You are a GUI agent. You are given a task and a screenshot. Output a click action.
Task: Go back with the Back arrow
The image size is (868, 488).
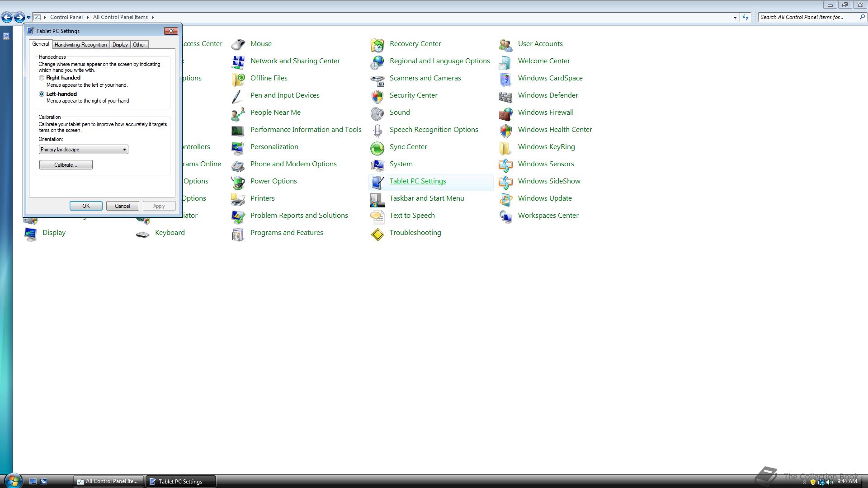tap(7, 17)
